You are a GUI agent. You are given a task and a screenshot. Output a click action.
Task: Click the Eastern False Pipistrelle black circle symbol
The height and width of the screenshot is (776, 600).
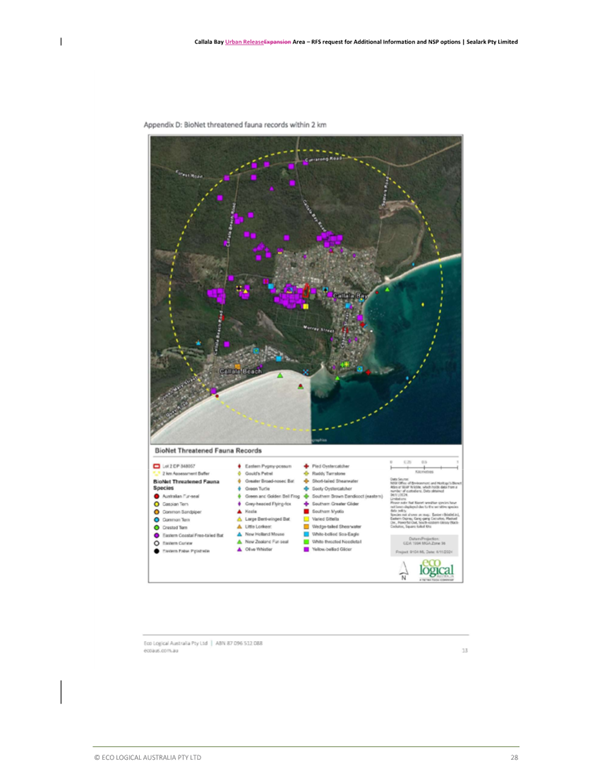(x=156, y=551)
